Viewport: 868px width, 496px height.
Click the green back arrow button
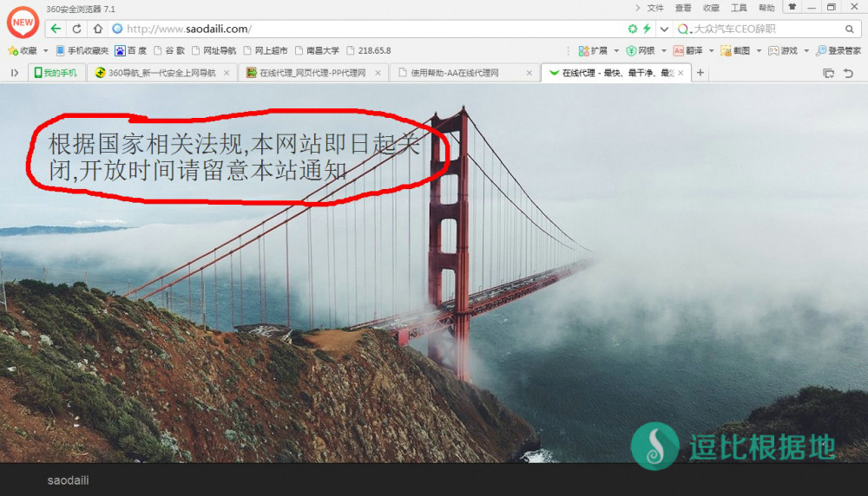(x=56, y=29)
